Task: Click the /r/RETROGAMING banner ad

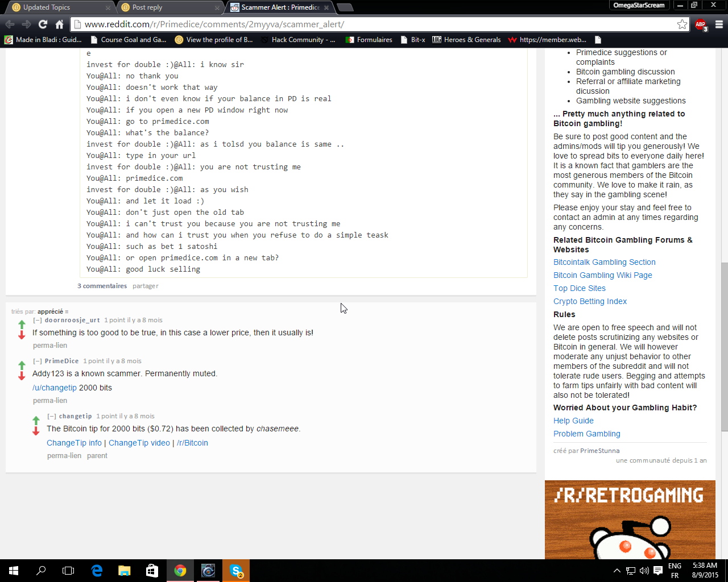Action: (x=630, y=519)
